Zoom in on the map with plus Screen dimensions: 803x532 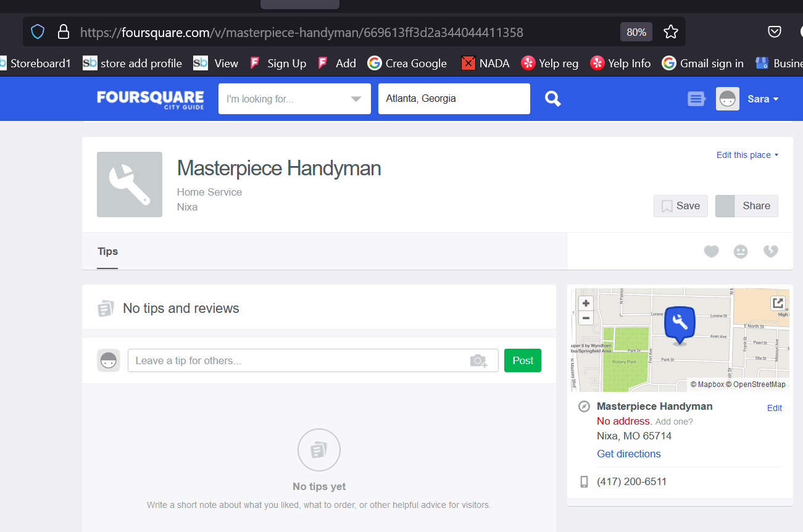click(x=586, y=303)
